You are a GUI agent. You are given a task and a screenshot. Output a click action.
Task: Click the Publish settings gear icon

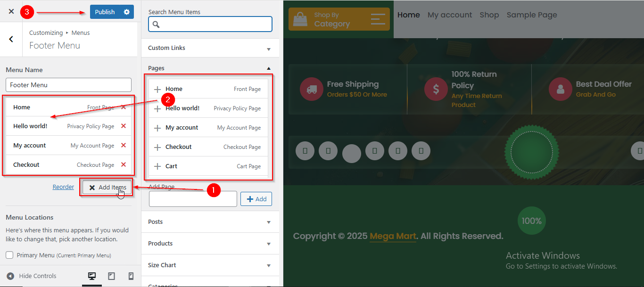[x=126, y=12]
